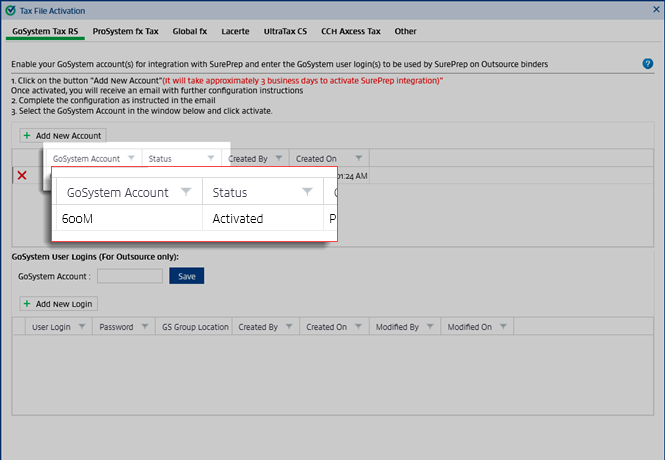The height and width of the screenshot is (460, 665).
Task: Click the Add New Account button
Action: (62, 134)
